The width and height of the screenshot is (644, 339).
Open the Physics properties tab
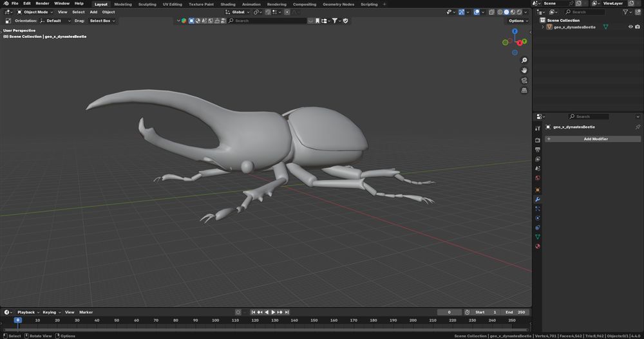pyautogui.click(x=538, y=217)
